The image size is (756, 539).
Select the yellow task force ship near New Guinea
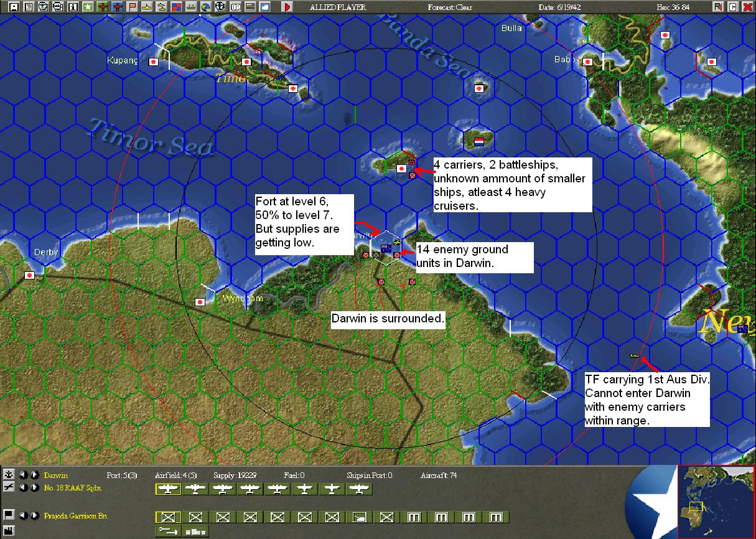[x=634, y=355]
